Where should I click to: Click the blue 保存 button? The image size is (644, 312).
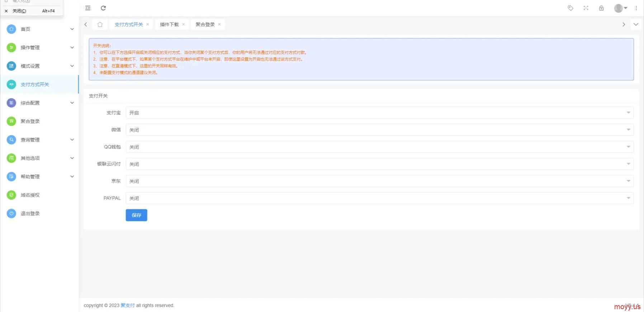[136, 215]
